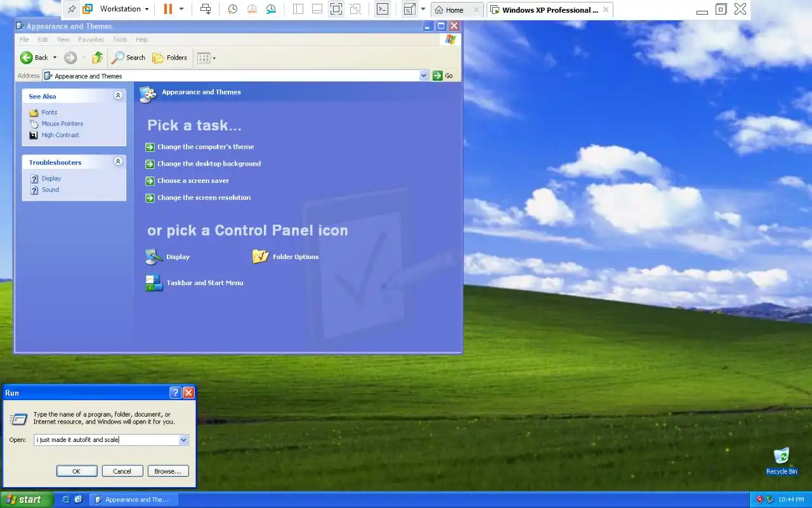Open the Edit menu

(x=43, y=39)
